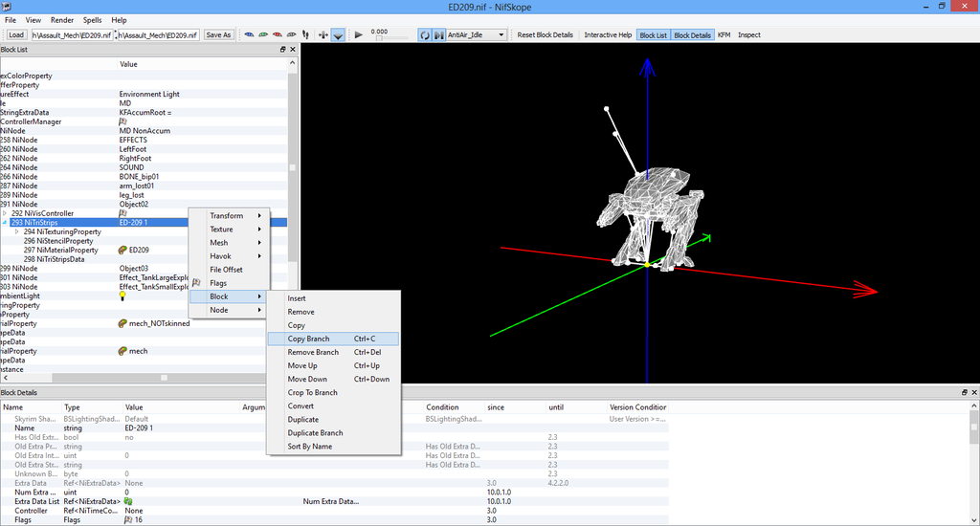
Task: Click the Save As button
Action: tap(218, 35)
